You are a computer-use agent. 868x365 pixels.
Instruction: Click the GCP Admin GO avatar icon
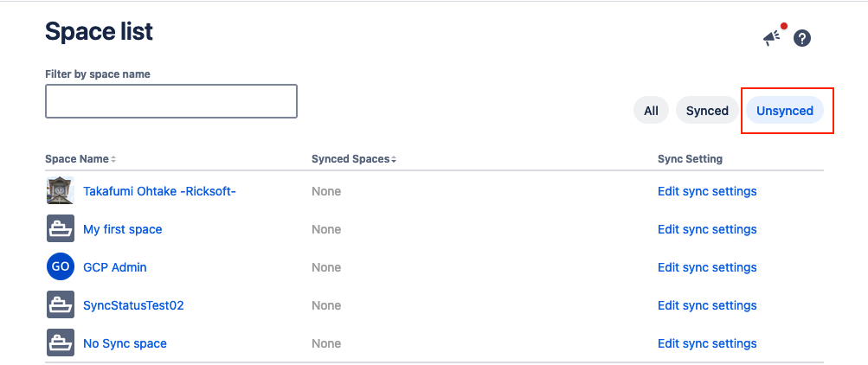pos(61,267)
